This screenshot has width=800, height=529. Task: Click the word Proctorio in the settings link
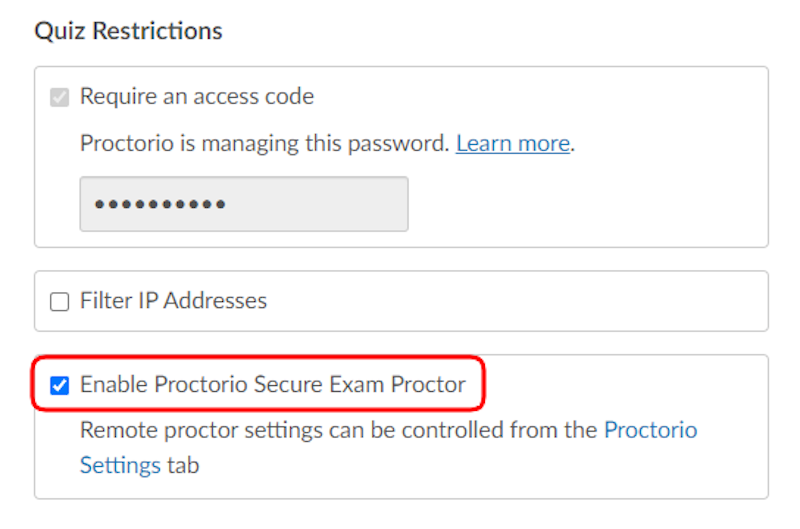pyautogui.click(x=651, y=430)
